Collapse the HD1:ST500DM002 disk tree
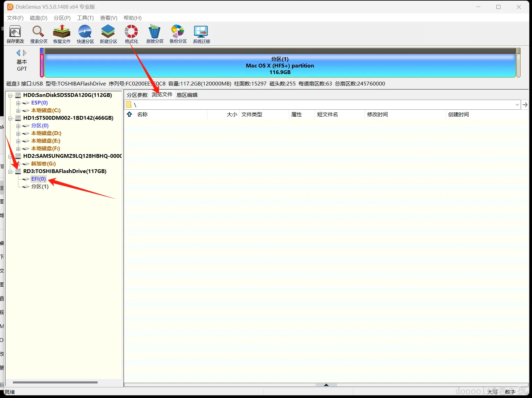 tap(10, 118)
